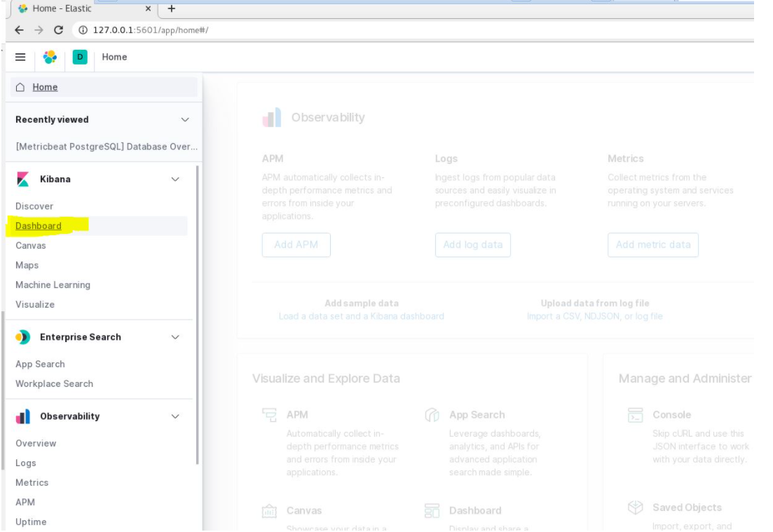The height and width of the screenshot is (532, 773).
Task: Click the Console title in main panel
Action: click(672, 415)
